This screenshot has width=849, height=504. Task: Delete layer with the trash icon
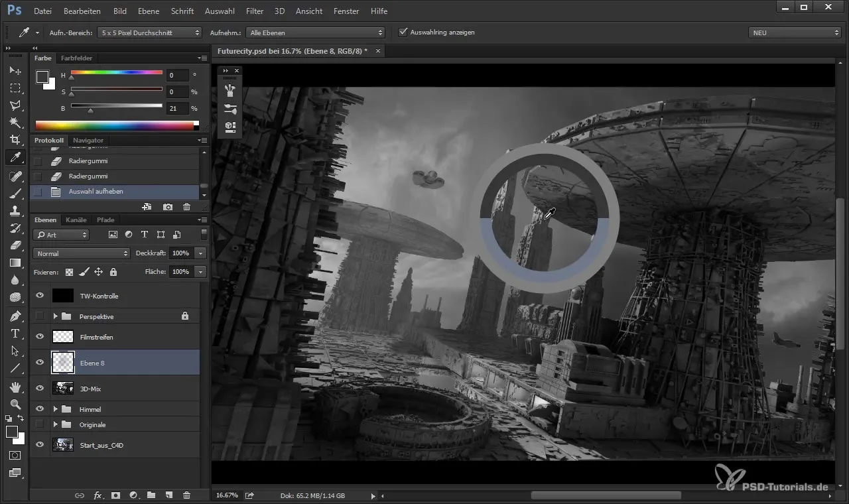186,495
